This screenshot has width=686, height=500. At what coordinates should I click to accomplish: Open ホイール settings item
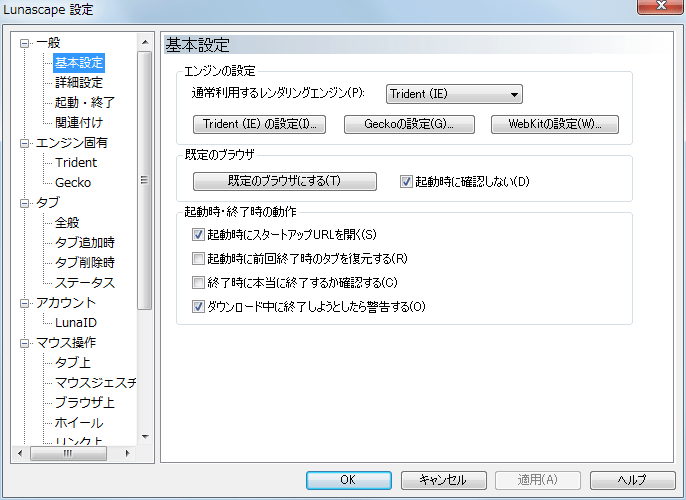point(79,423)
